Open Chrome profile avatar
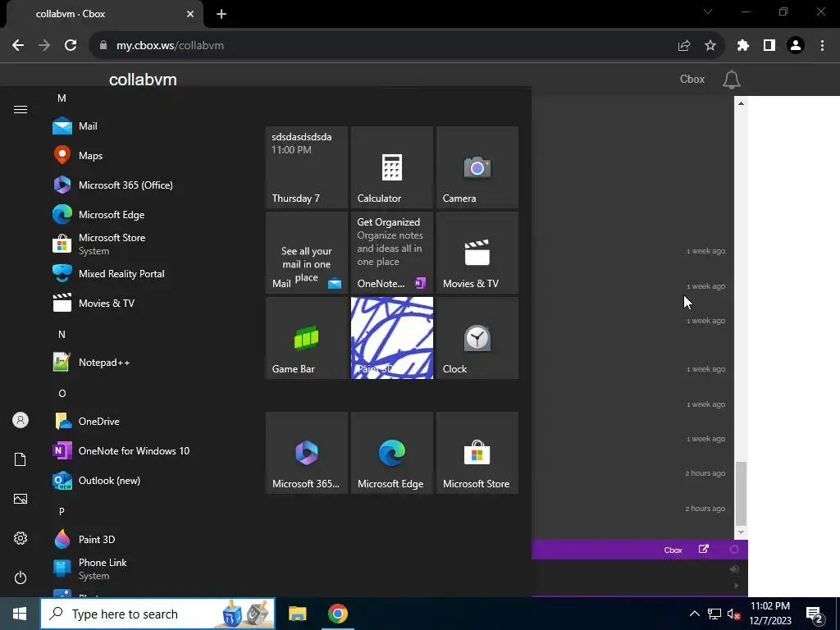840x630 pixels. [x=796, y=46]
